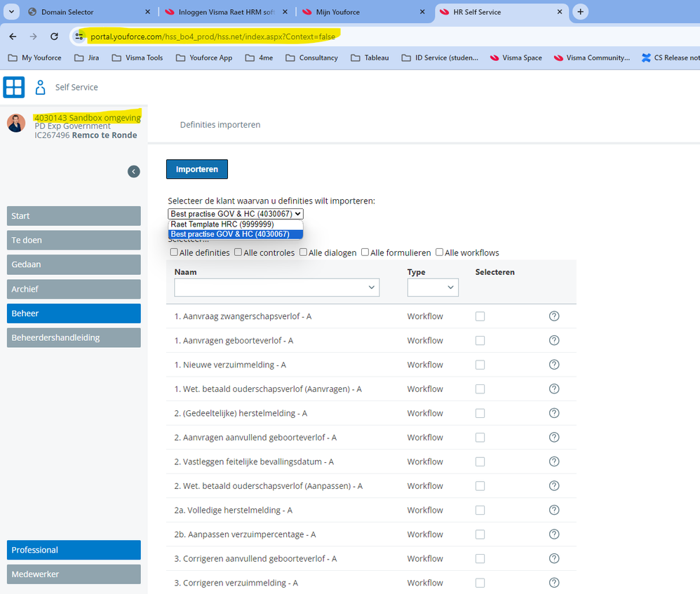This screenshot has height=594, width=700.
Task: Switch to the Medewerker role
Action: click(x=74, y=574)
